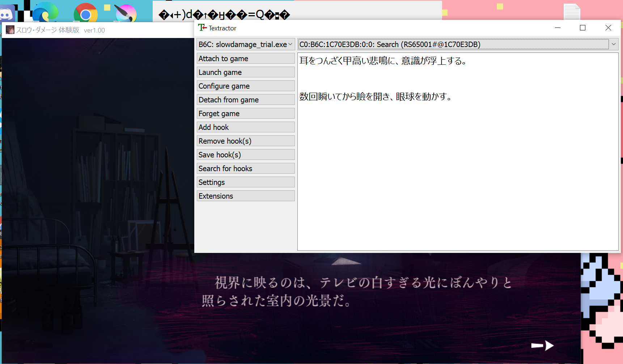Image resolution: width=623 pixels, height=364 pixels.
Task: Click the スロウ・ダメージ game window icon
Action: [x=10, y=30]
